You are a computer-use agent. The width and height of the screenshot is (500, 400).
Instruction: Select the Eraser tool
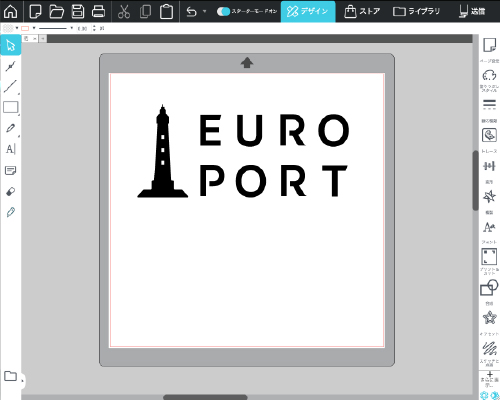[x=11, y=192]
